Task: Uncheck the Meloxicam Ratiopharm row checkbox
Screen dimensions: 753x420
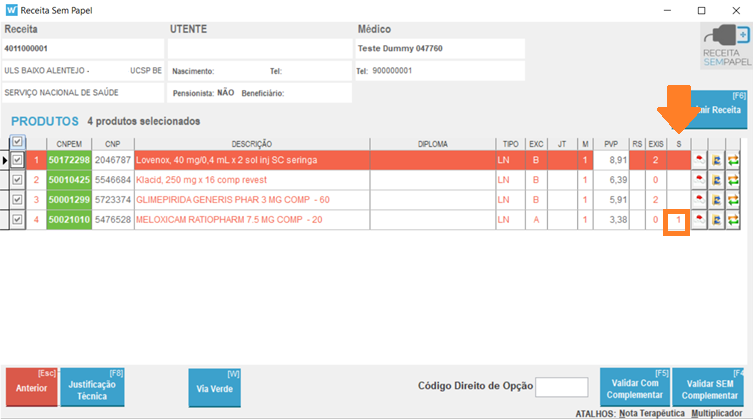Action: click(x=16, y=220)
